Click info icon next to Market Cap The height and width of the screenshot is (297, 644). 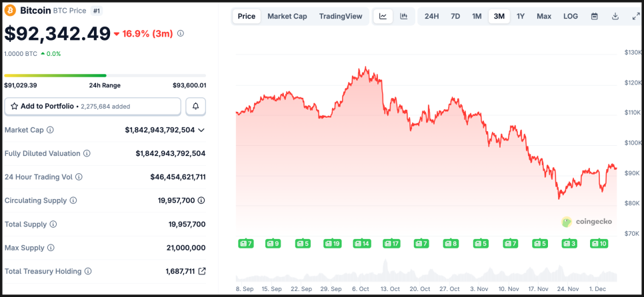(x=50, y=130)
